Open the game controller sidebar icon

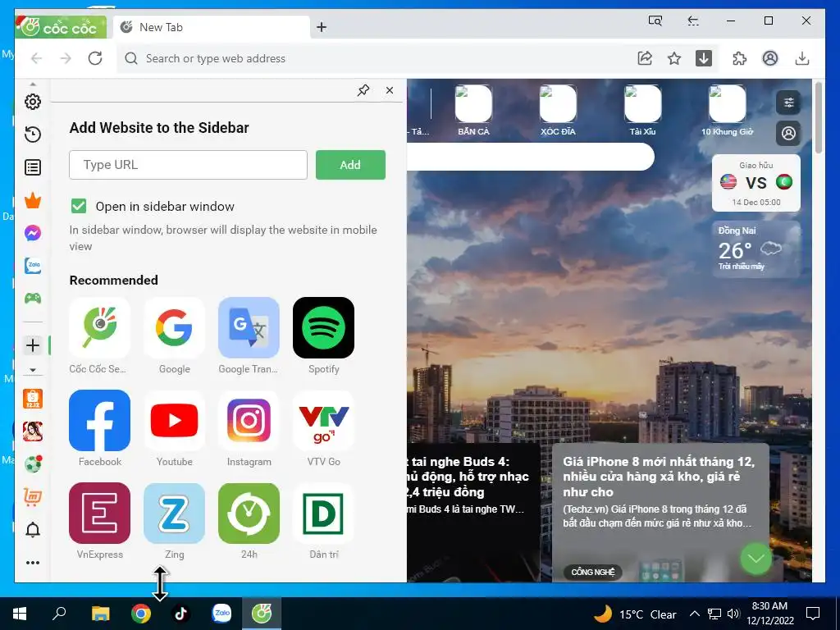pos(33,299)
